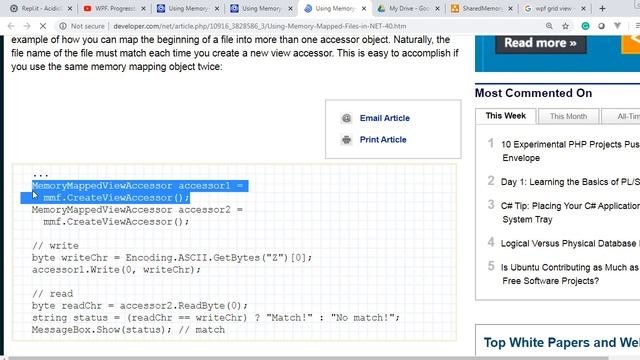
Task: Open the gray circle extension icon
Action: pos(601,26)
